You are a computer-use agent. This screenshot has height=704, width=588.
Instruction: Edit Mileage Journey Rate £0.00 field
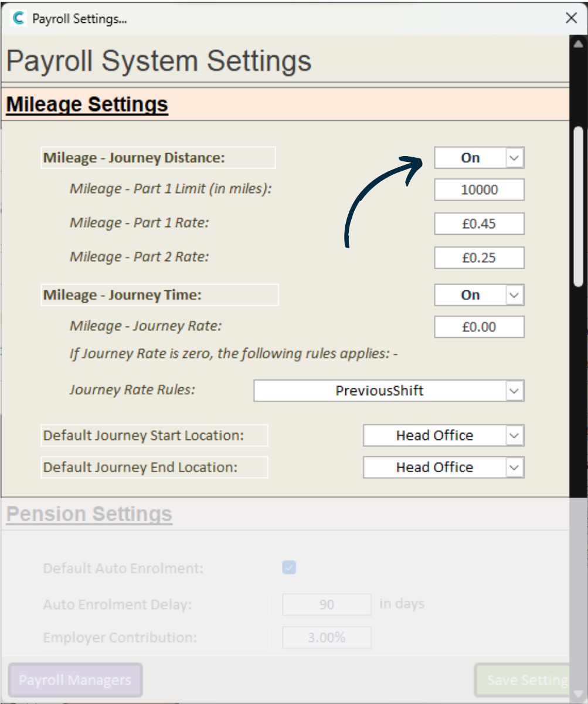[x=479, y=327]
